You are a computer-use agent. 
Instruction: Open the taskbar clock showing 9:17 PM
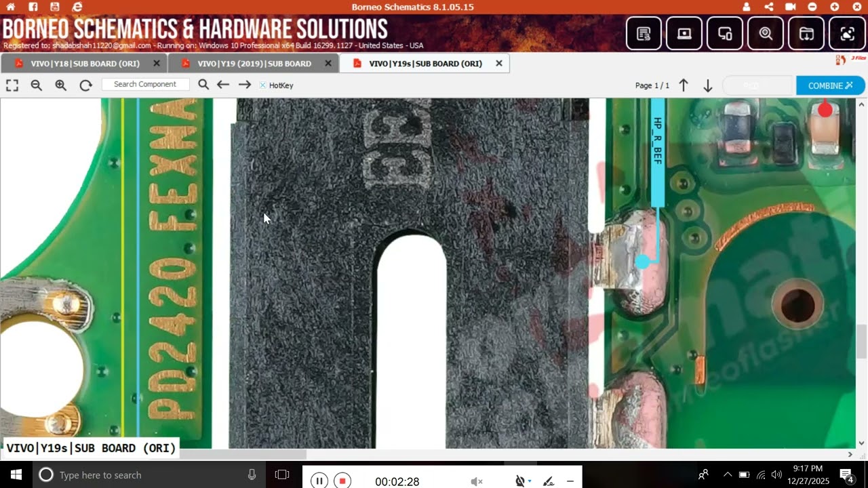point(808,474)
